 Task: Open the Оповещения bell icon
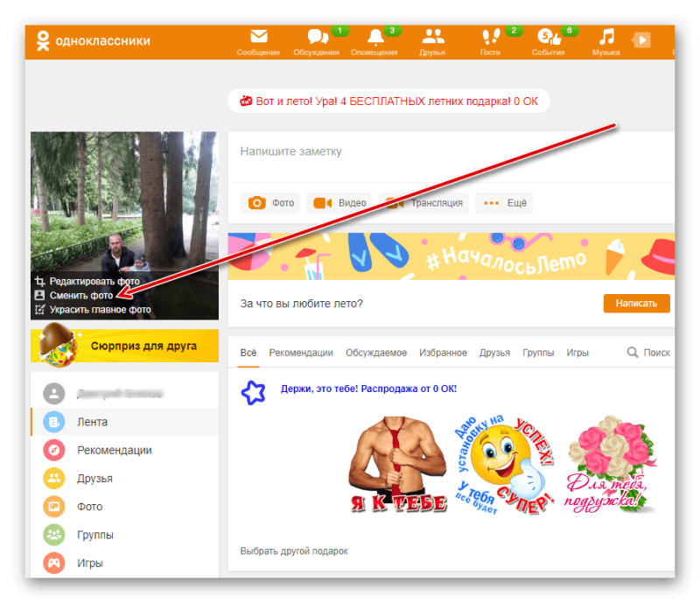tap(375, 37)
